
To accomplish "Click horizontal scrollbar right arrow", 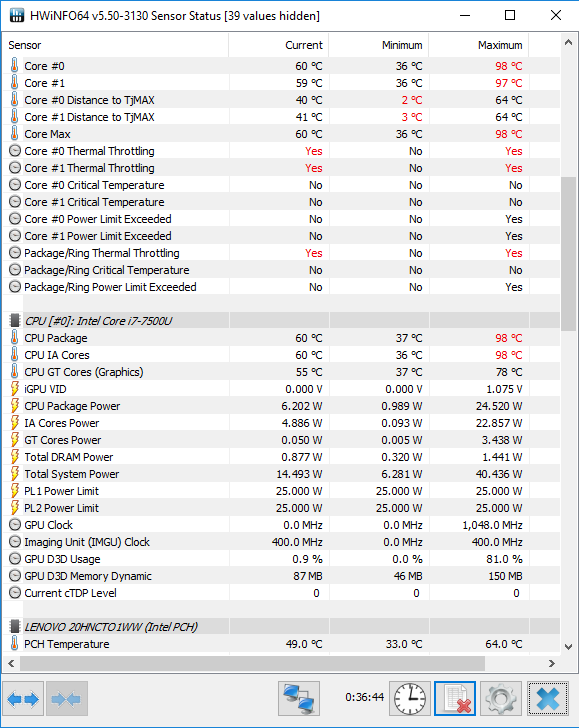I will 552,663.
